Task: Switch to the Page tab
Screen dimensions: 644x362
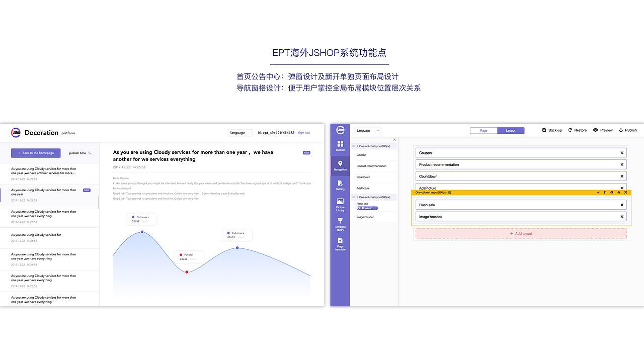Action: [x=484, y=130]
